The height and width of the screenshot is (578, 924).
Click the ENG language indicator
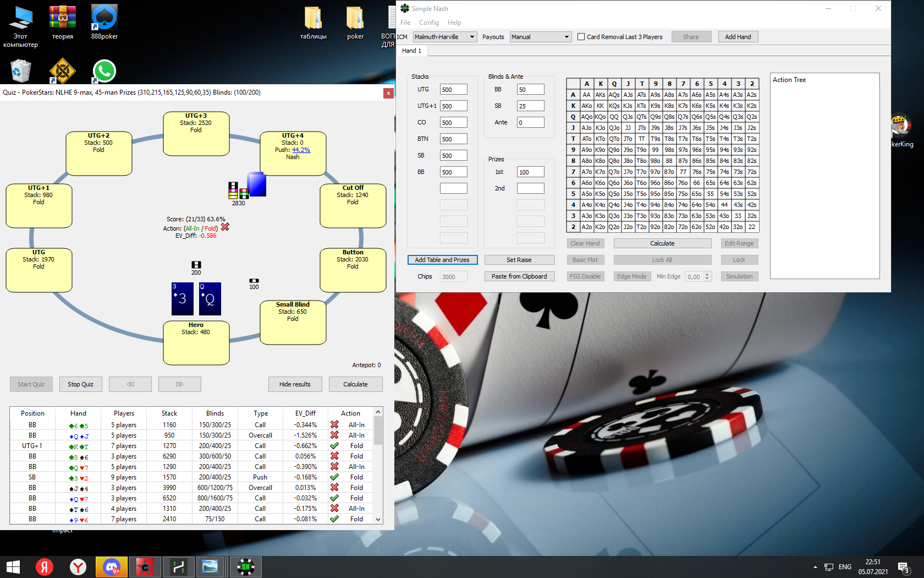[x=845, y=567]
